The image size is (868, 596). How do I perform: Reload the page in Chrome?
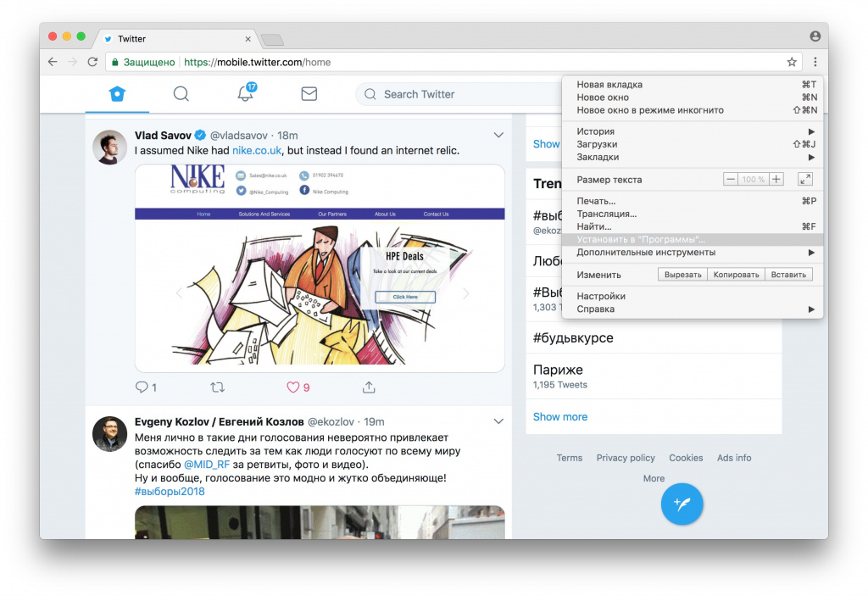pyautogui.click(x=92, y=62)
